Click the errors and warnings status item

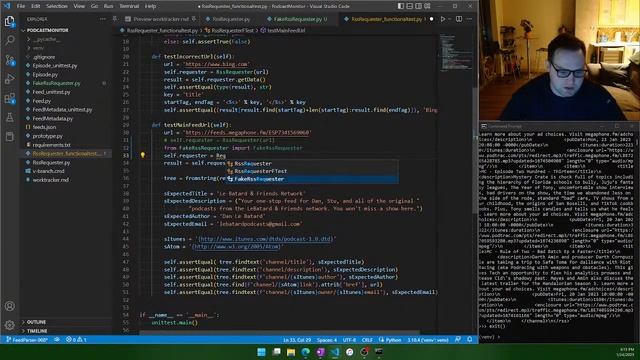pyautogui.click(x=76, y=340)
